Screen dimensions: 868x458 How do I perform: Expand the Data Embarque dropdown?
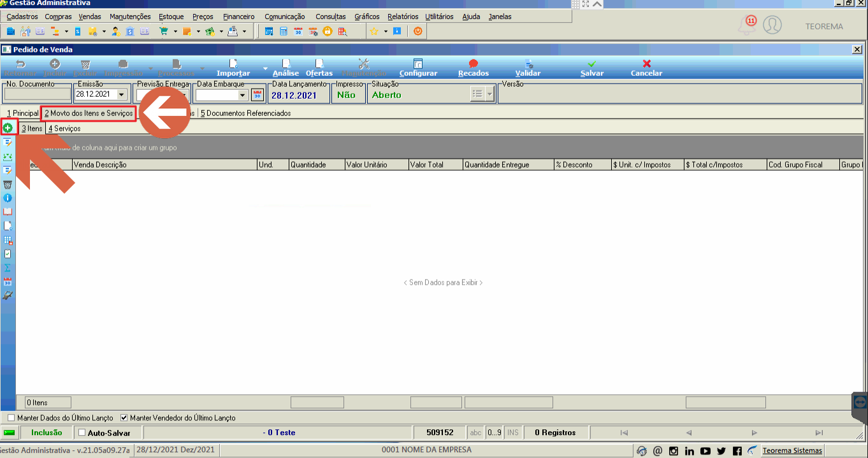(x=242, y=95)
